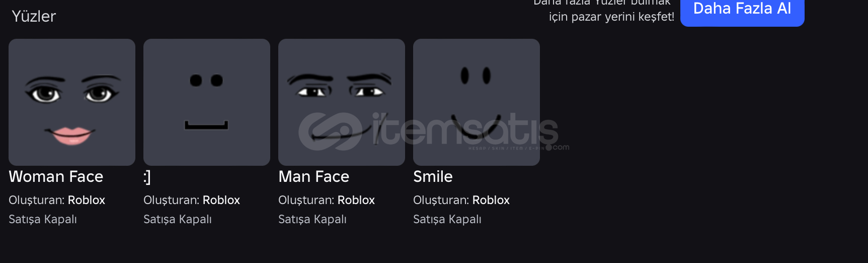Open the Woman Face title link
The width and height of the screenshot is (868, 263).
56,177
